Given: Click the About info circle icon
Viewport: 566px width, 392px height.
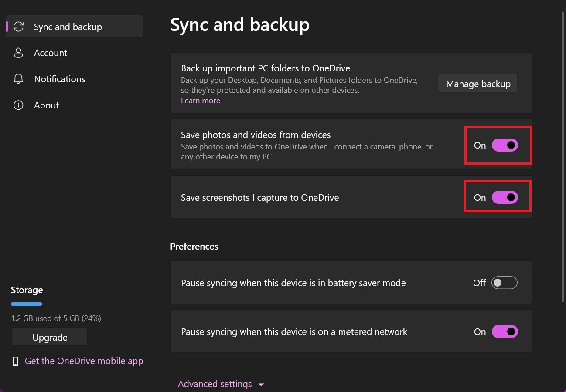Looking at the screenshot, I should pos(18,105).
